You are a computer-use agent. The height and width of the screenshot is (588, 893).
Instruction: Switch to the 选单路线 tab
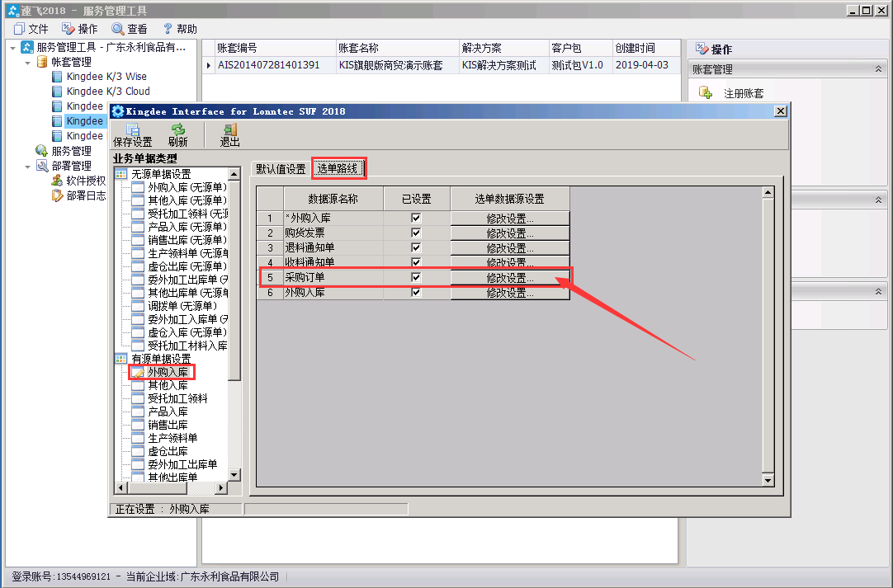pos(338,168)
